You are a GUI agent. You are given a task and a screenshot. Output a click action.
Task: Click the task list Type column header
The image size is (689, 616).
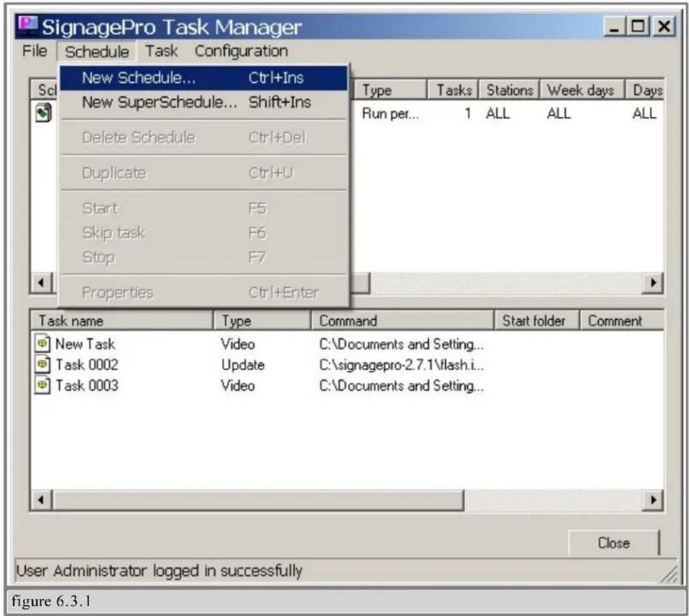[x=263, y=321]
